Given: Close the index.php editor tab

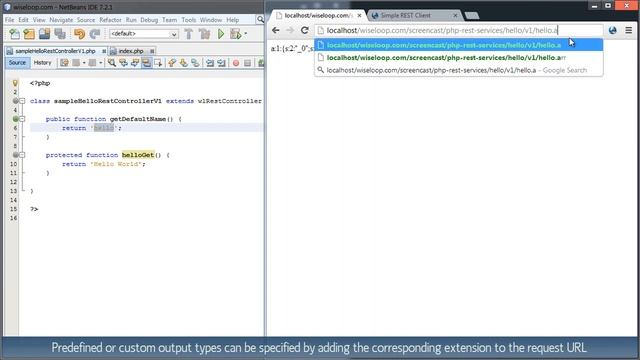Looking at the screenshot, I should point(152,51).
